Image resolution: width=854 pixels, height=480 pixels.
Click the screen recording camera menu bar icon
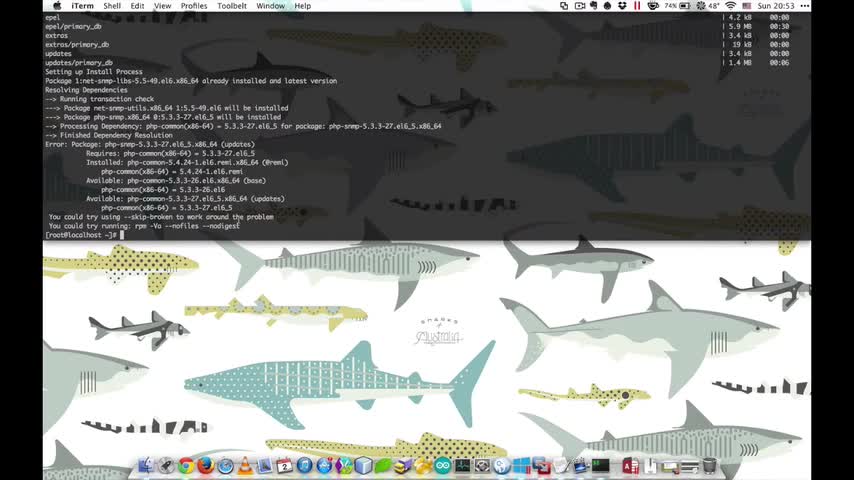580,6
